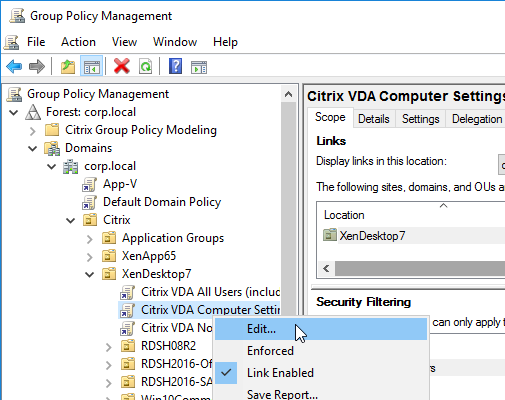
Task: Collapse the XenDesktop7 tree node
Action: (89, 274)
